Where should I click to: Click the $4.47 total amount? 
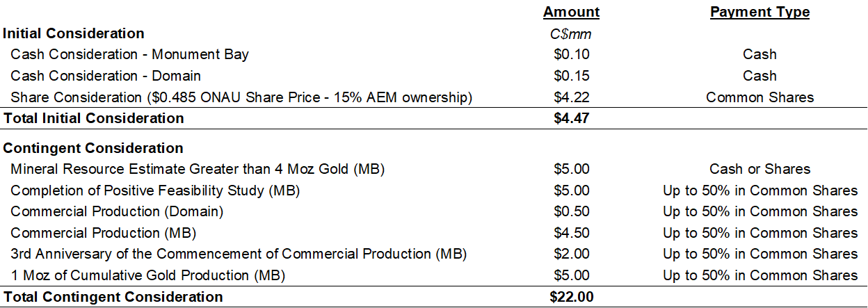571,118
